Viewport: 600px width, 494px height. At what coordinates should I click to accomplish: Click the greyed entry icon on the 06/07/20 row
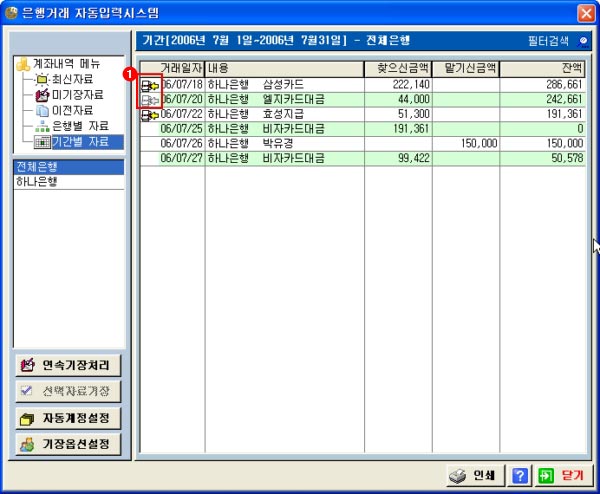click(x=150, y=101)
